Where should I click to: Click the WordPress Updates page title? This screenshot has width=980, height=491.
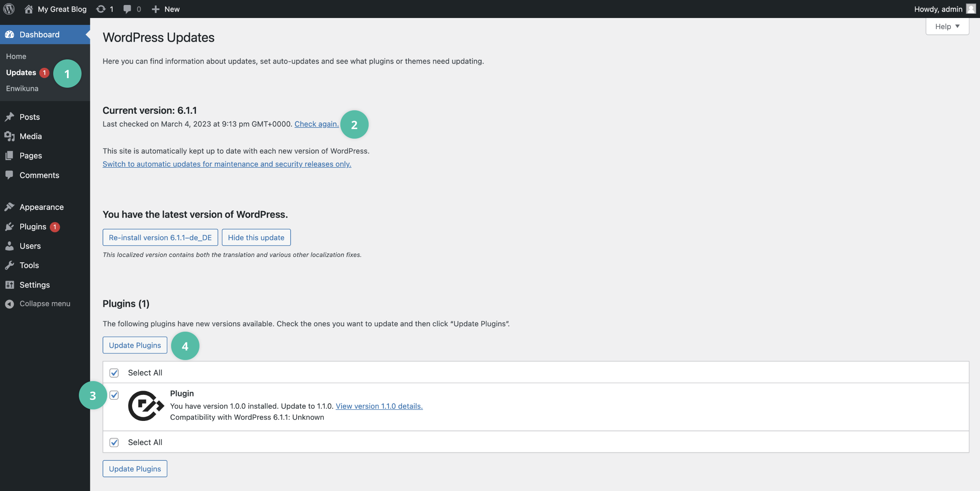[x=158, y=38]
